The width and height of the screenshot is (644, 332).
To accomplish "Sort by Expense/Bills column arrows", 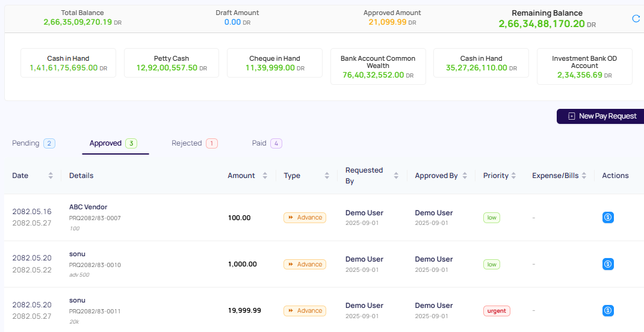I will (x=583, y=176).
